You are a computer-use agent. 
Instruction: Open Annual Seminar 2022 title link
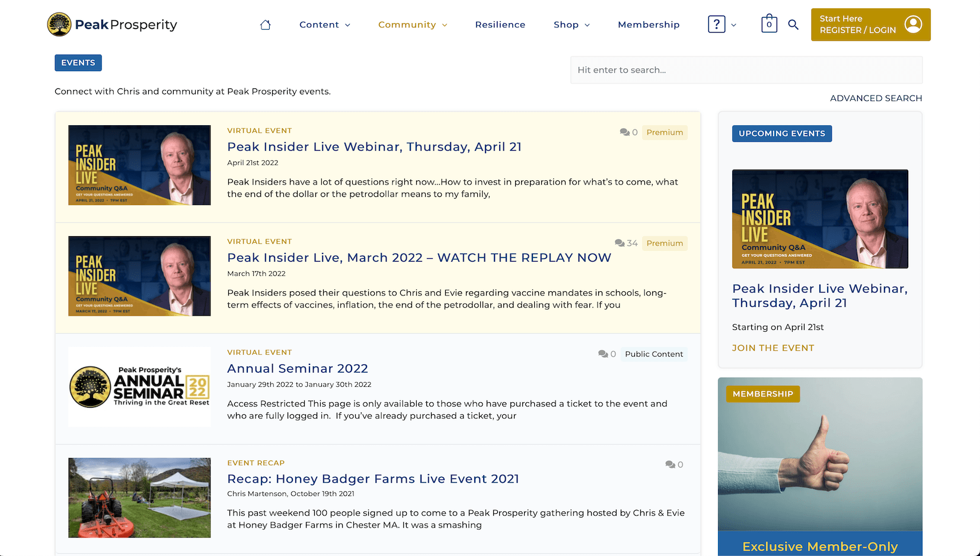298,368
